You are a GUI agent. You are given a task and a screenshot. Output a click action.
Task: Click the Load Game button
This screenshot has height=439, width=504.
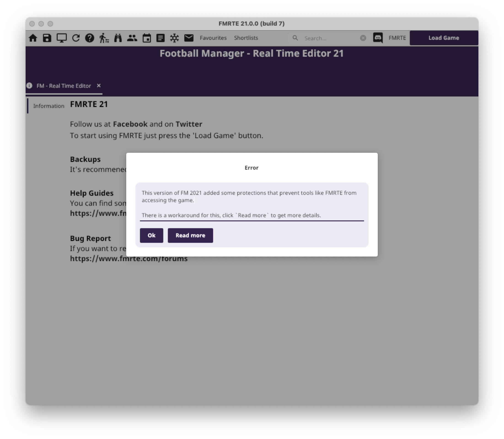point(444,38)
